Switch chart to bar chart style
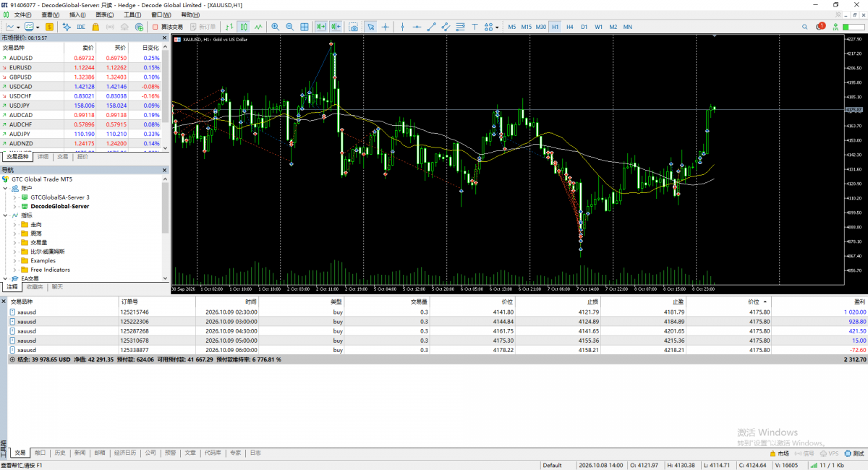 [x=229, y=27]
